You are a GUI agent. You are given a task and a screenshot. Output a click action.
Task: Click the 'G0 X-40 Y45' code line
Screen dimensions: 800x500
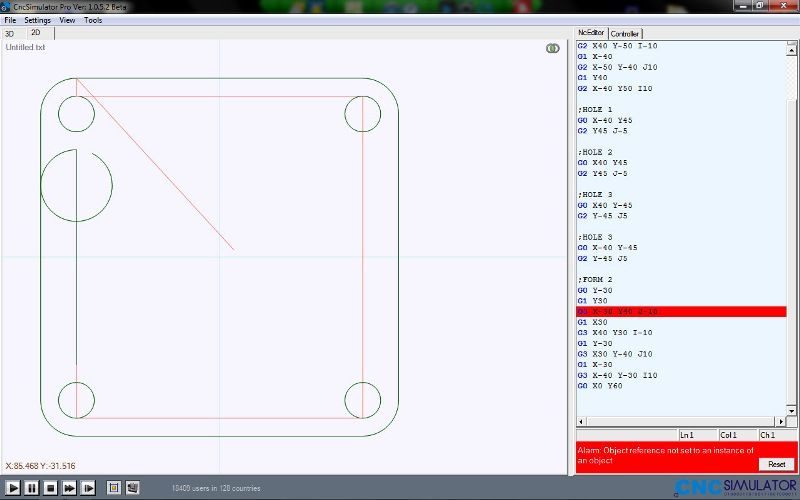click(x=605, y=120)
